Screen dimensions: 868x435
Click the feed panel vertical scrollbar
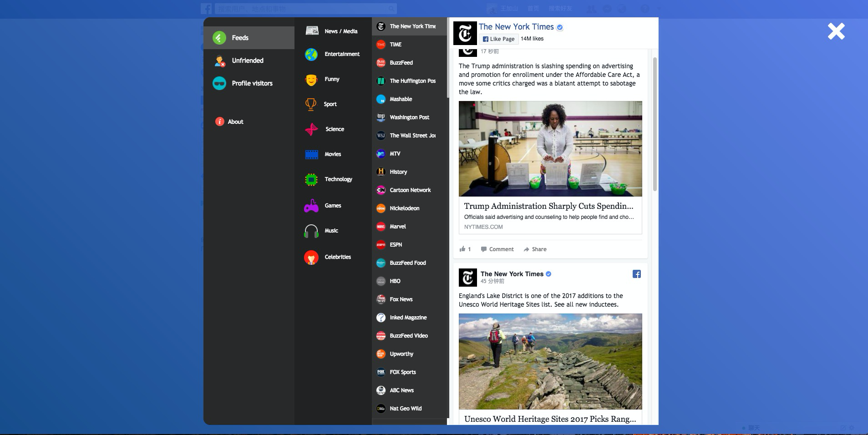(655, 124)
